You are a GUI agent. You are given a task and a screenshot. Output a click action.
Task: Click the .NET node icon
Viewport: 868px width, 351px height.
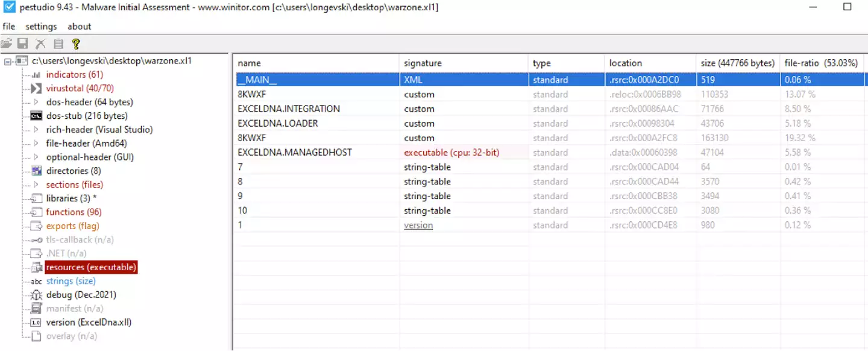36,253
